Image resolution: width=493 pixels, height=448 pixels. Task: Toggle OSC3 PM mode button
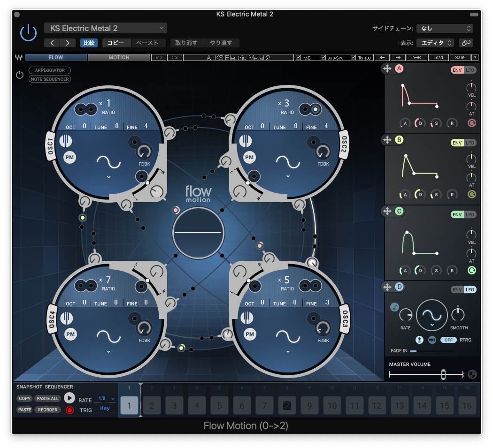coord(250,334)
